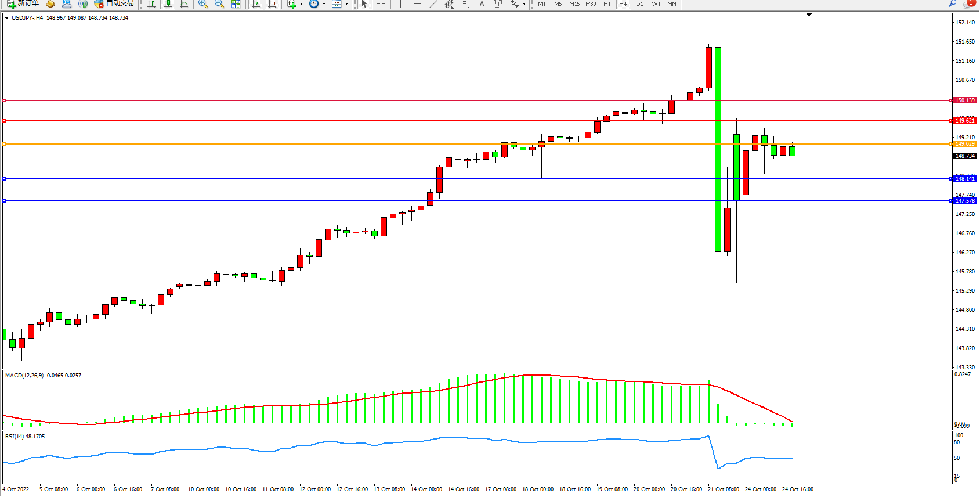Switch chart to candlestick mode

168,4
